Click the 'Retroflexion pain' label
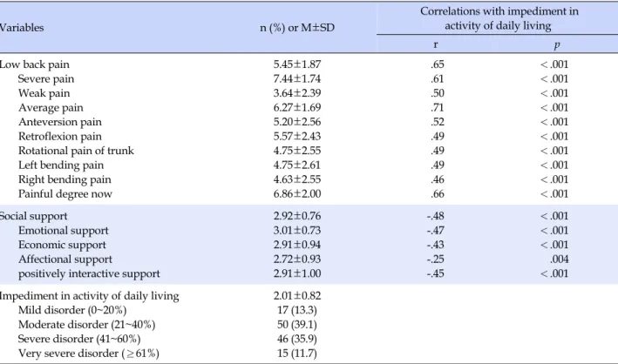The width and height of the screenshot is (618, 364). coord(60,137)
